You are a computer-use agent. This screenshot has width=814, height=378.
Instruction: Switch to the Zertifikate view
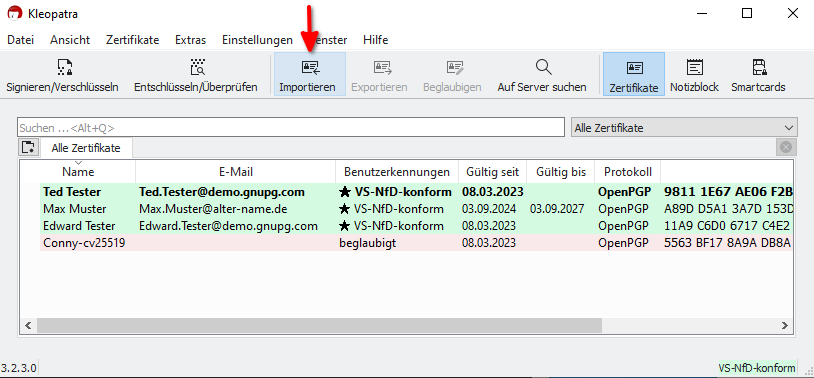(634, 74)
